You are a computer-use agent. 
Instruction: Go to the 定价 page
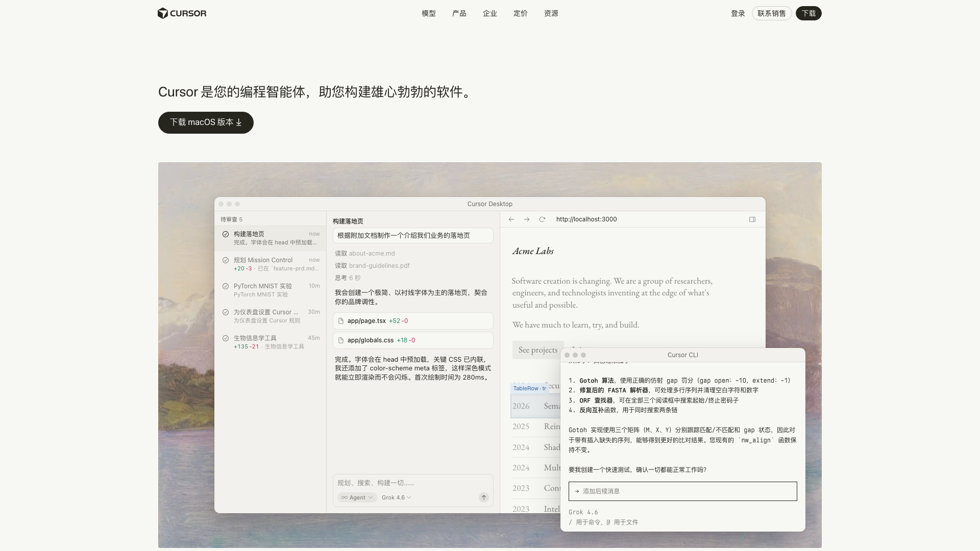pyautogui.click(x=521, y=13)
